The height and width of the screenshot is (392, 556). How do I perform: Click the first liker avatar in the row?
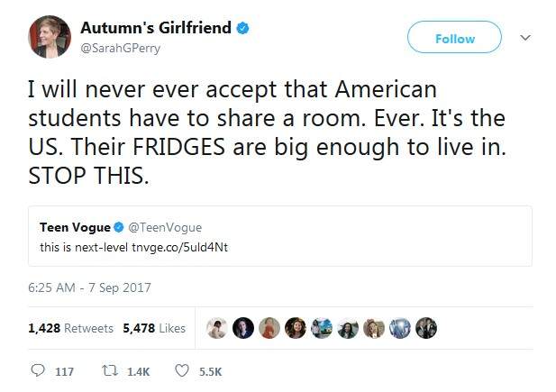tap(216, 329)
